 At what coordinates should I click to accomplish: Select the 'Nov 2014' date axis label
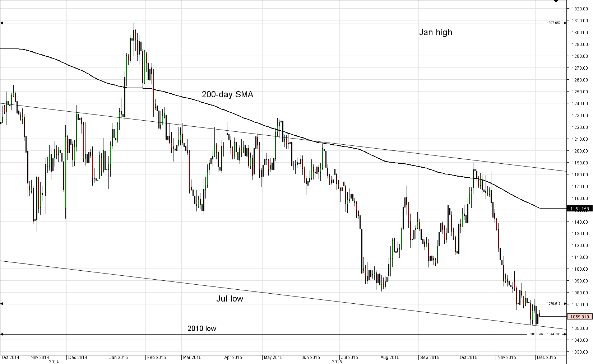coord(40,358)
